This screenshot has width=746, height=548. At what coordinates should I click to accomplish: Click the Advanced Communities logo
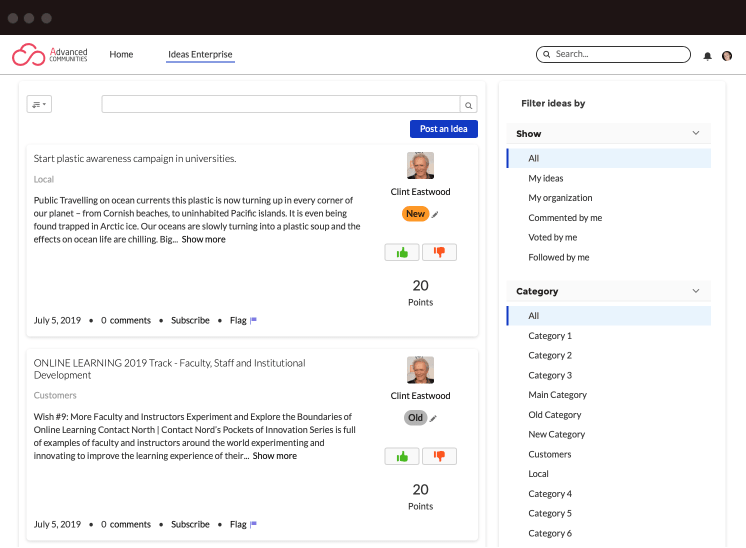49,55
